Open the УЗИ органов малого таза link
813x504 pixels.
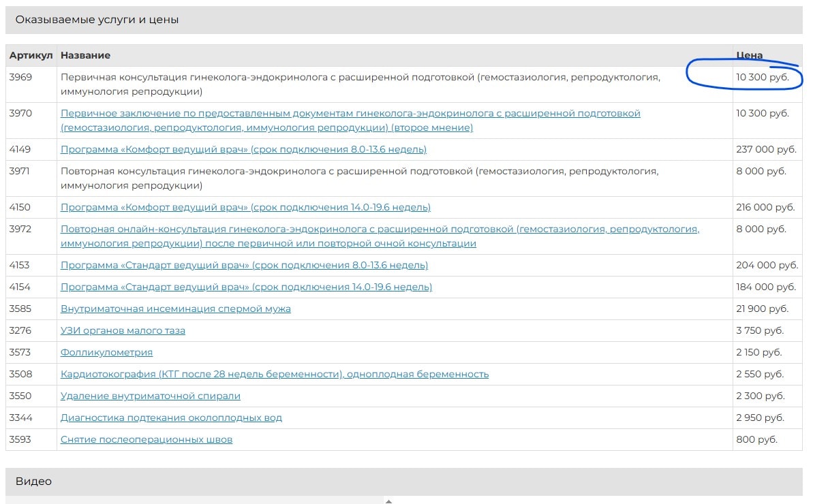(x=123, y=330)
